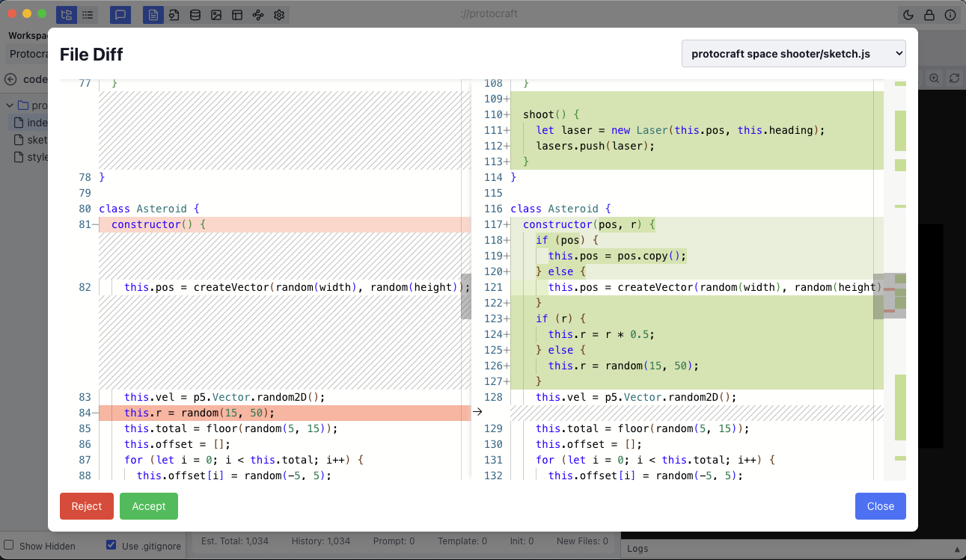Reject the file diff changes
Image resolution: width=966 pixels, height=560 pixels.
pos(86,506)
